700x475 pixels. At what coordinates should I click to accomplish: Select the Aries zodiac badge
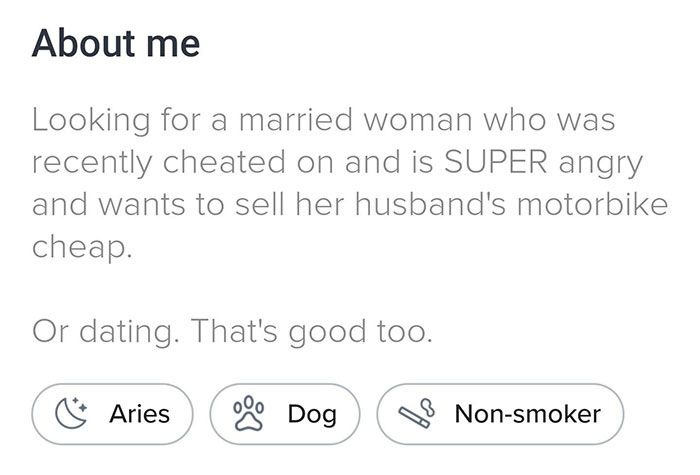[x=112, y=413]
